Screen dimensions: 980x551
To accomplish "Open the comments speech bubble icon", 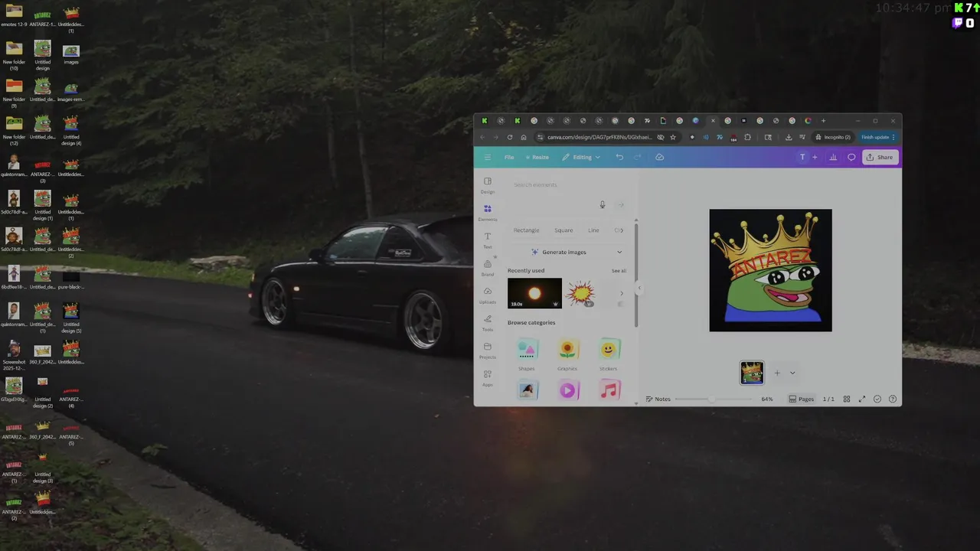I will click(851, 157).
